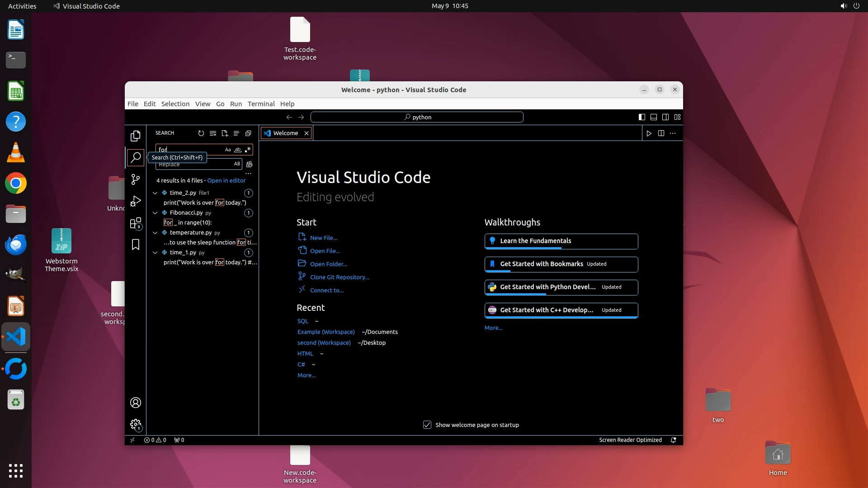Image resolution: width=868 pixels, height=488 pixels.
Task: Collapse temperature.py search result group
Action: (155, 233)
